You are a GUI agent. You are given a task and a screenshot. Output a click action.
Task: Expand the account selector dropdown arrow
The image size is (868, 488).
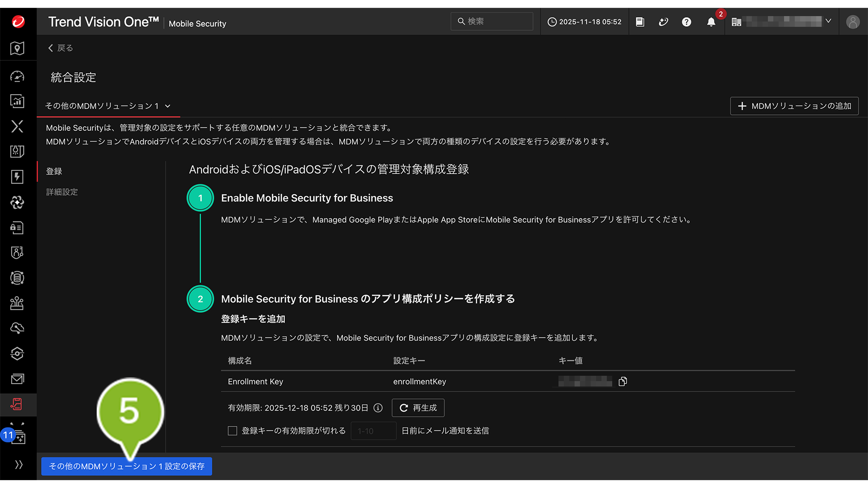pyautogui.click(x=828, y=21)
